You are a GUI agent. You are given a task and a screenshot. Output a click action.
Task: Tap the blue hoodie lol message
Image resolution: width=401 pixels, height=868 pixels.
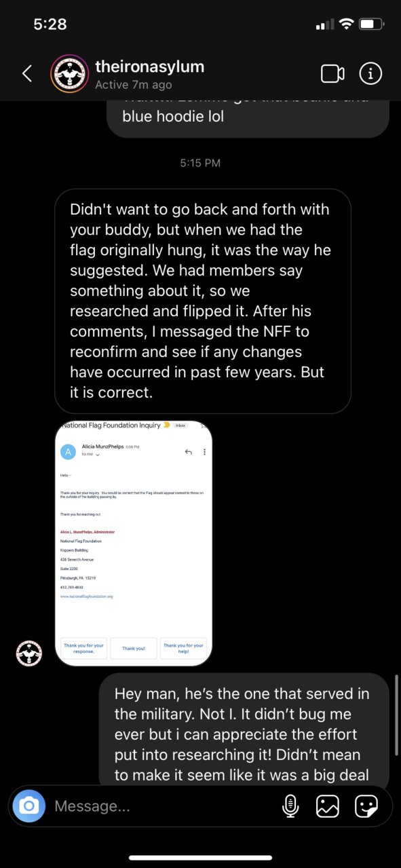[x=248, y=116]
